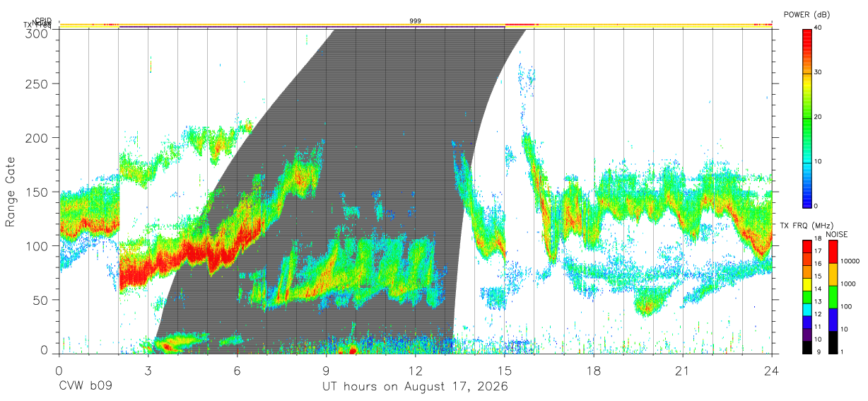Select the 100 label on NOISE scale
Image resolution: width=868 pixels, height=401 pixels.
coord(847,306)
